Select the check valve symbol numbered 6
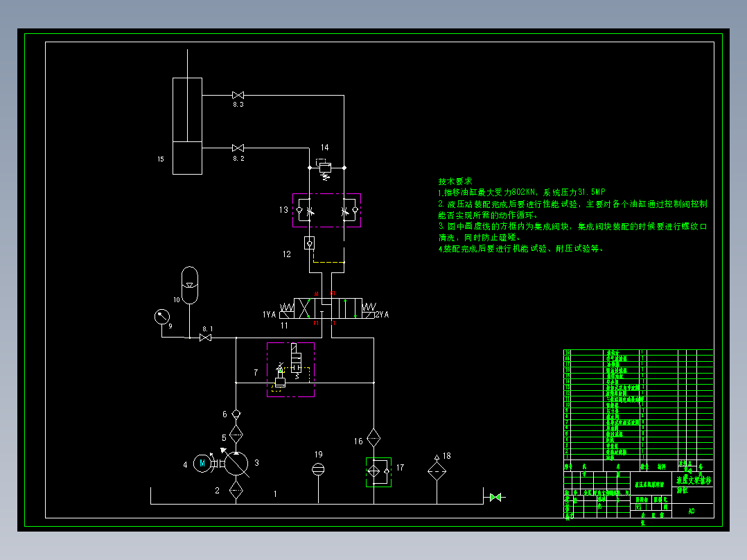Screen dimensions: 747x560 pyautogui.click(x=236, y=414)
